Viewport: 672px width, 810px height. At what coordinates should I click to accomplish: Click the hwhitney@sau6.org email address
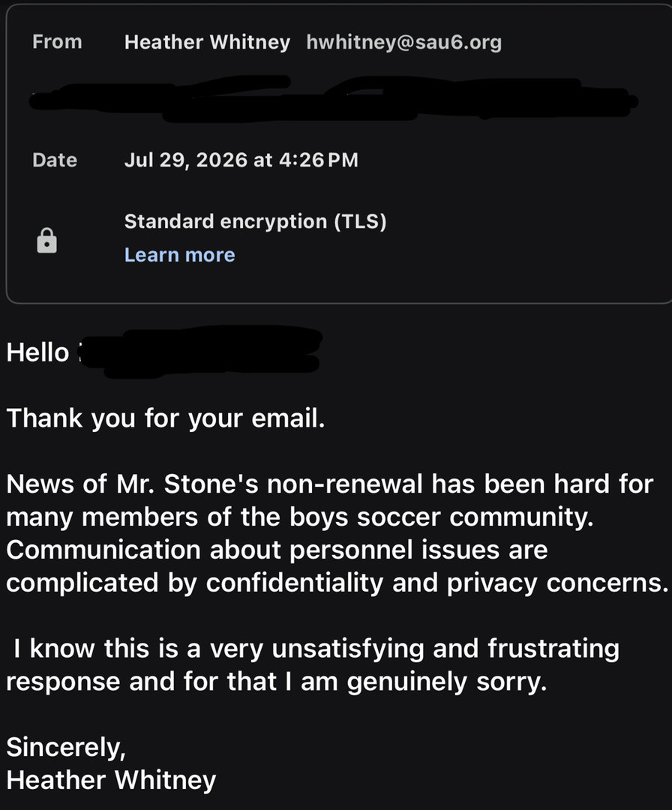[404, 42]
